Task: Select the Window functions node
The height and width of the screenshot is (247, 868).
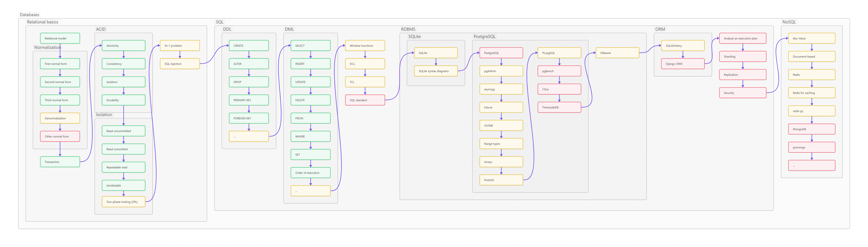Action: coord(365,45)
